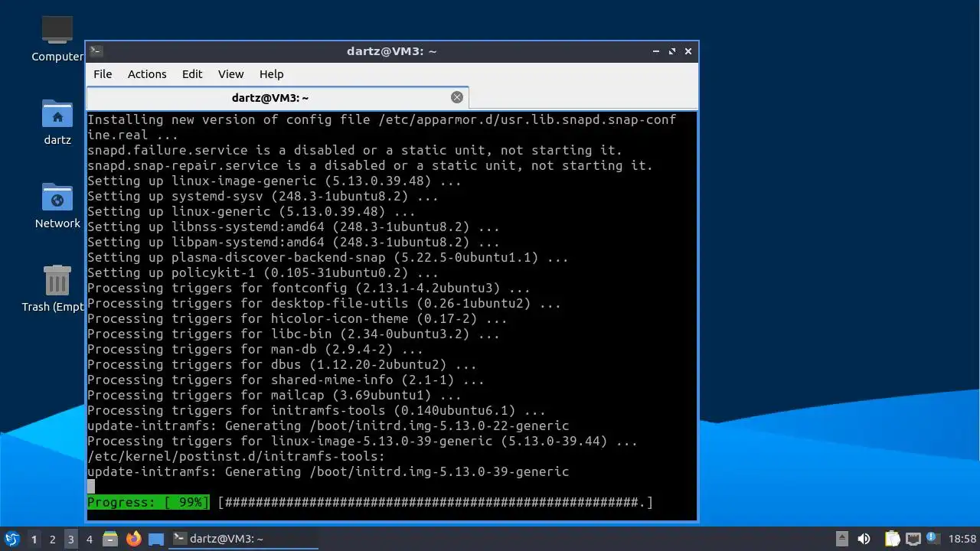980x551 pixels.
Task: Open the network connection tray icon
Action: [x=913, y=539]
